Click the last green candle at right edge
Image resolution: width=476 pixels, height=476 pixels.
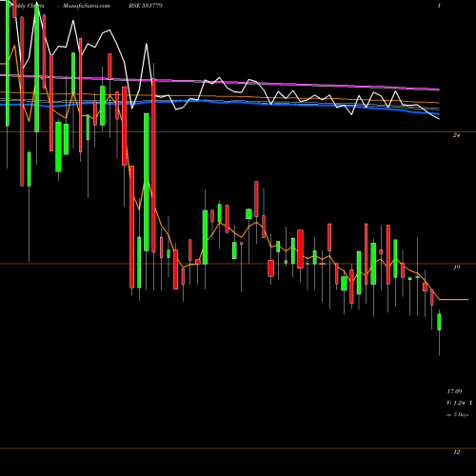tap(439, 322)
